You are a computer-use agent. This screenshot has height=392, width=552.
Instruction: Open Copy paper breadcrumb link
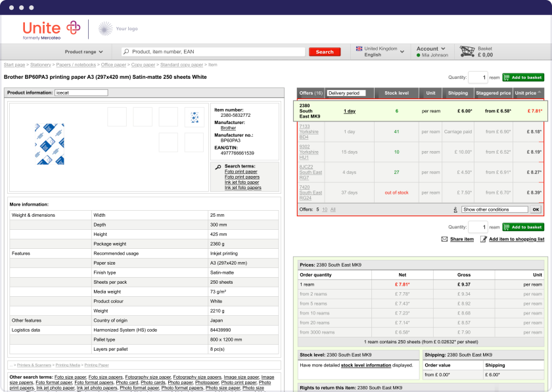143,65
